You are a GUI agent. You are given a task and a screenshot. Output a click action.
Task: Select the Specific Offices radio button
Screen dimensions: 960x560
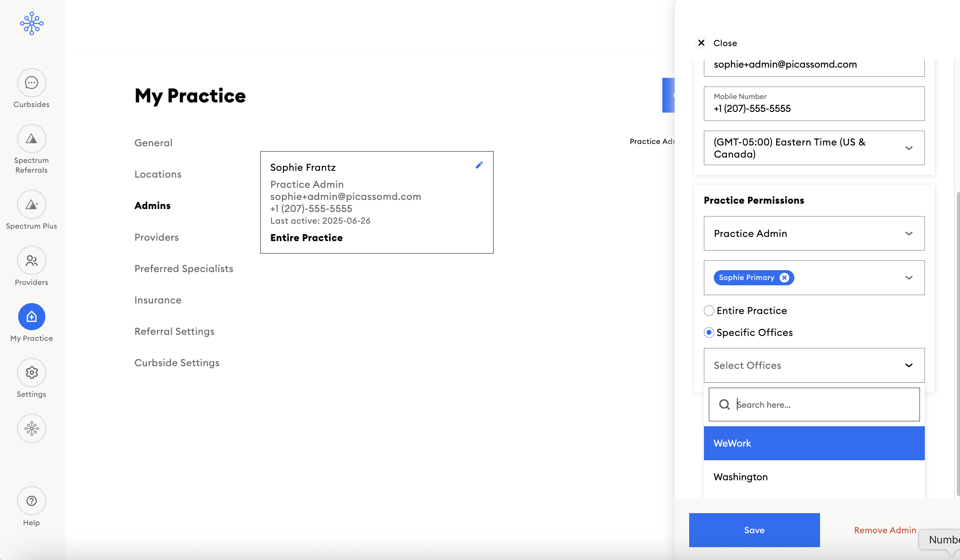[x=709, y=333]
